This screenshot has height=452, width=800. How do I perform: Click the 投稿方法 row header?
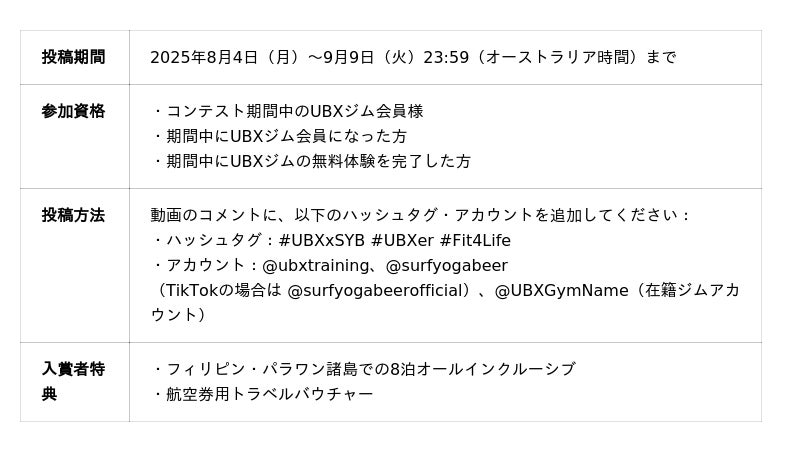point(73,215)
